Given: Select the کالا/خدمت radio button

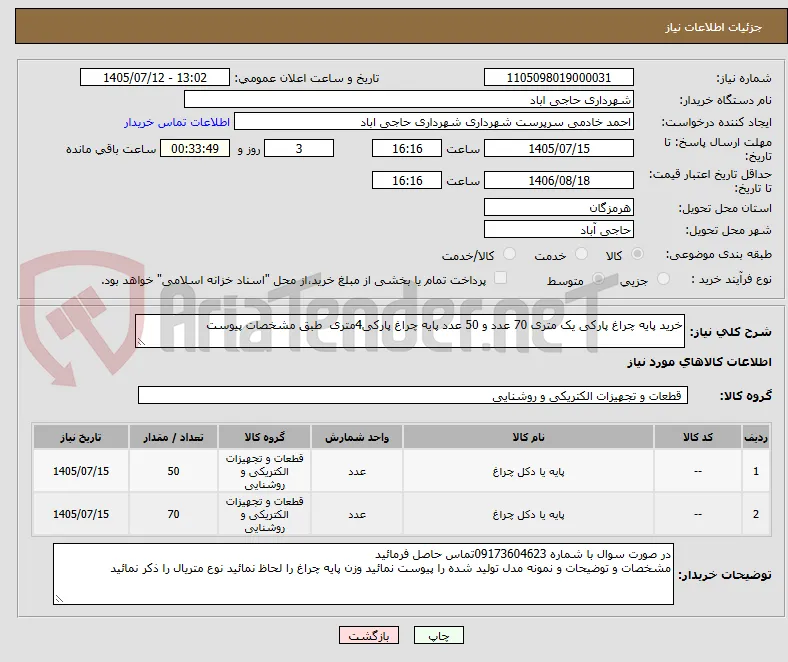Looking at the screenshot, I should click(x=510, y=254).
